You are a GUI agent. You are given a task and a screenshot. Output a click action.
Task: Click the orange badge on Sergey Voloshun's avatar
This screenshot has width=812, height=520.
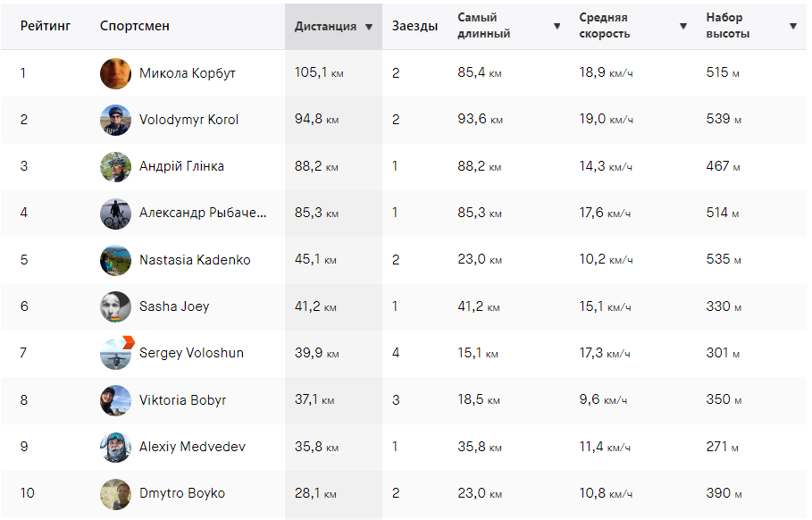point(129,342)
